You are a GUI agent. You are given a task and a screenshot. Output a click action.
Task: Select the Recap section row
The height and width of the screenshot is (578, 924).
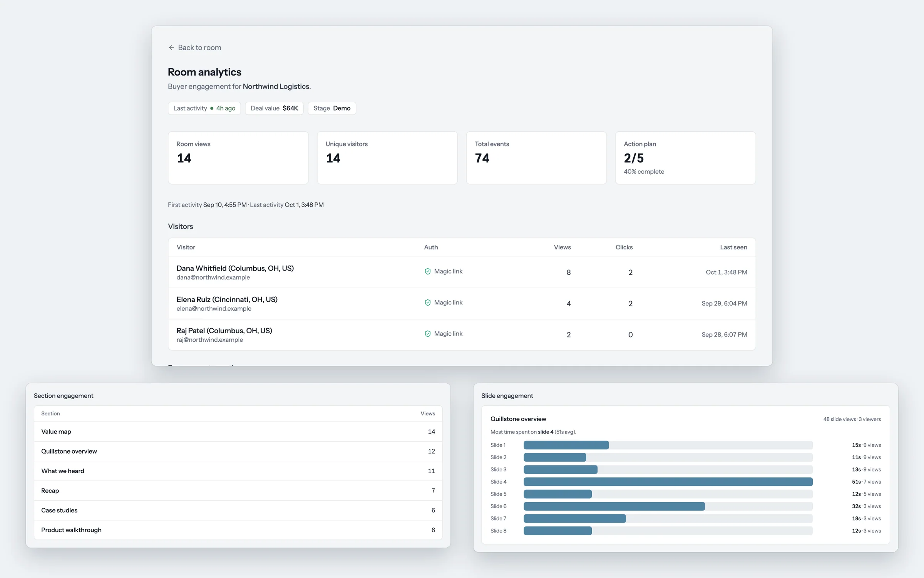point(238,491)
